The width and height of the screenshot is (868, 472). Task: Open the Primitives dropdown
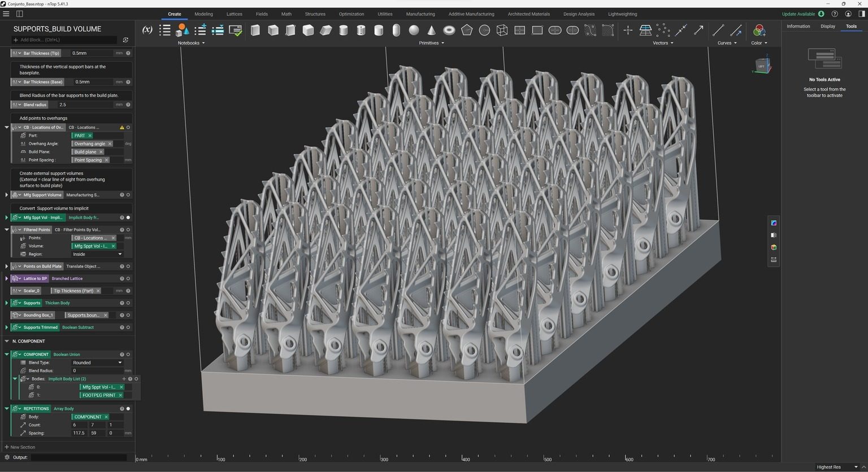tap(432, 43)
